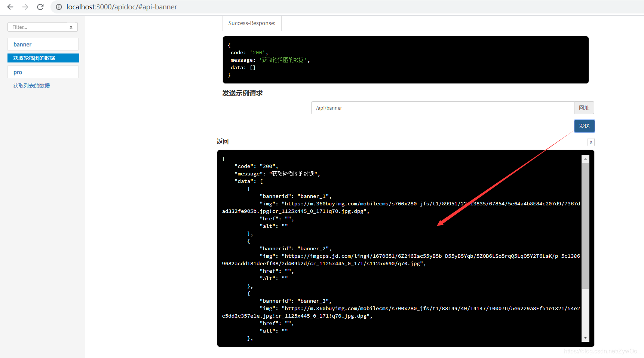Switch to the Success-Response tab

point(252,23)
